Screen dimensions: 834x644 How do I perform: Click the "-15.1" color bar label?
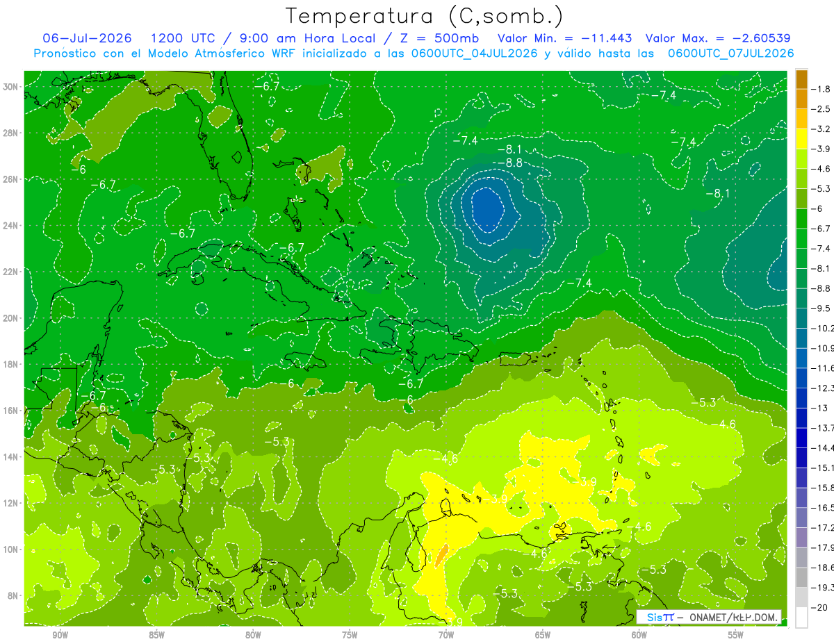click(x=823, y=468)
